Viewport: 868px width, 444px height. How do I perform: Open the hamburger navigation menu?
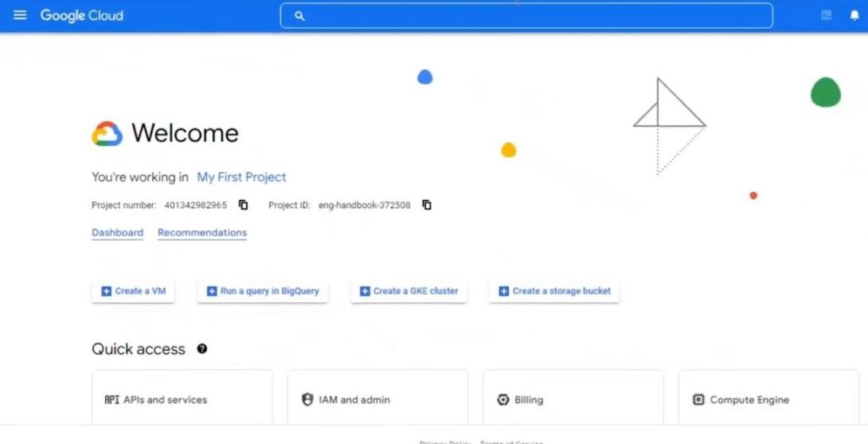[20, 15]
